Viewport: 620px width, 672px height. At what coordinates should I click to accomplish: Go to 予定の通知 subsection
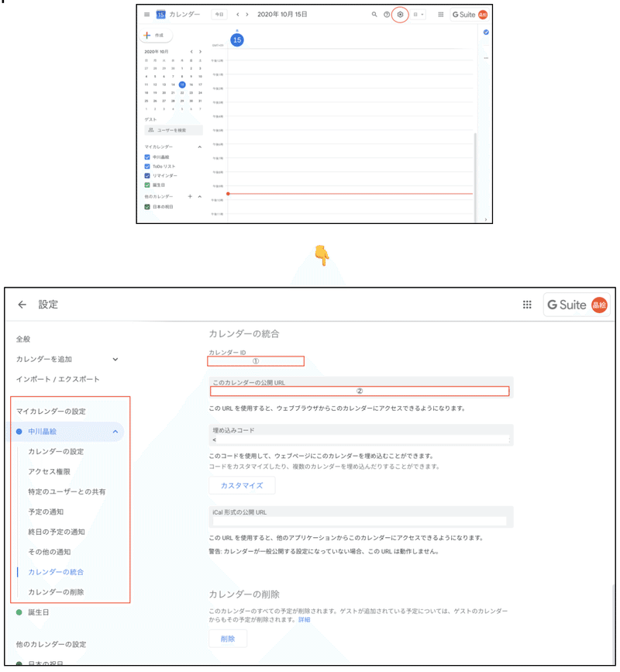pyautogui.click(x=46, y=512)
